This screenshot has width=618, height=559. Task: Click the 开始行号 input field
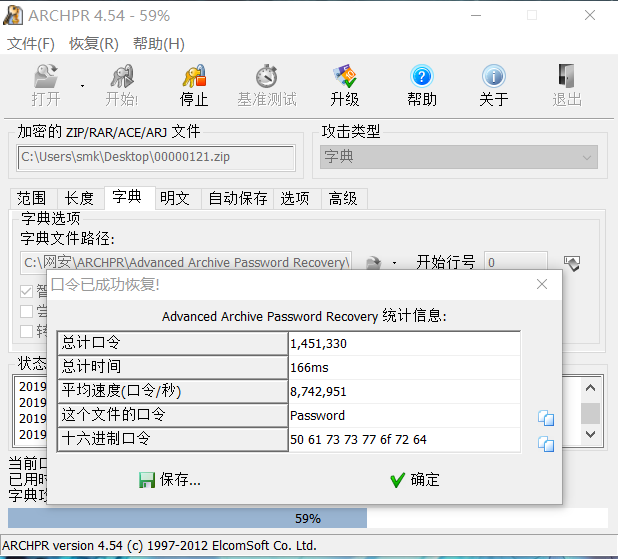[x=516, y=262]
